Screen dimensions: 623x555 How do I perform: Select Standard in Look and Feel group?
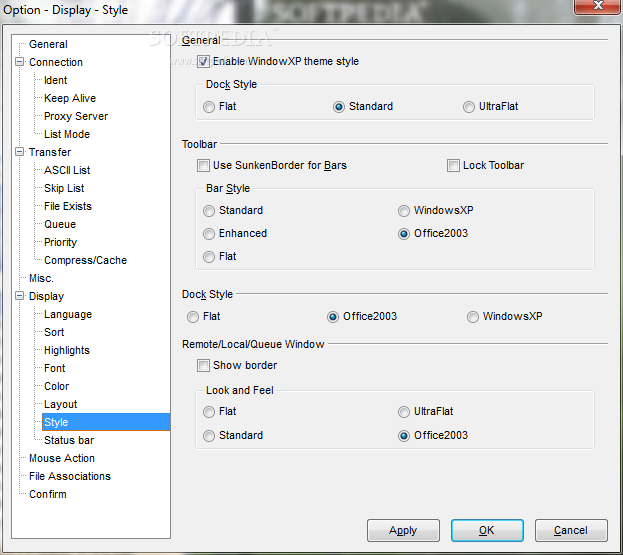point(209,436)
